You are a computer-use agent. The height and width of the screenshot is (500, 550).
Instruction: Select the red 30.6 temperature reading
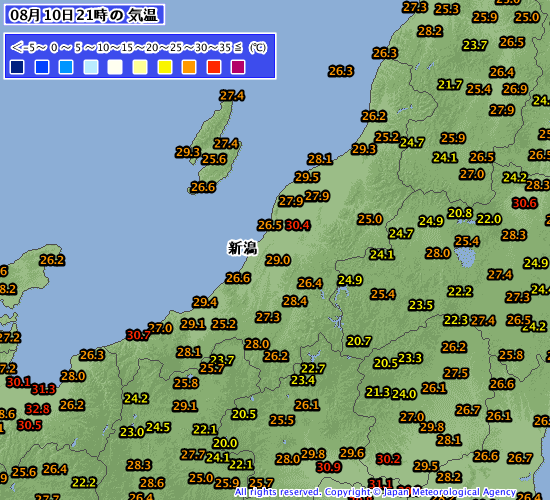(524, 203)
